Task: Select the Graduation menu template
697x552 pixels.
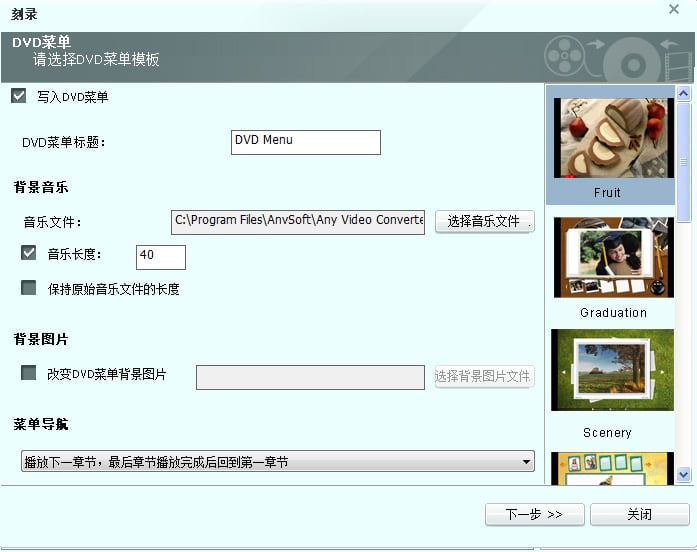Action: point(613,258)
